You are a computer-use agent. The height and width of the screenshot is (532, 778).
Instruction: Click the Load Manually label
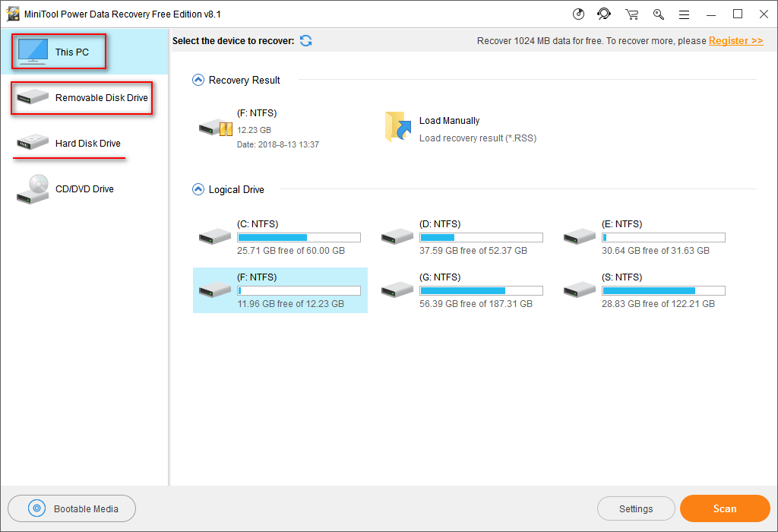click(450, 121)
